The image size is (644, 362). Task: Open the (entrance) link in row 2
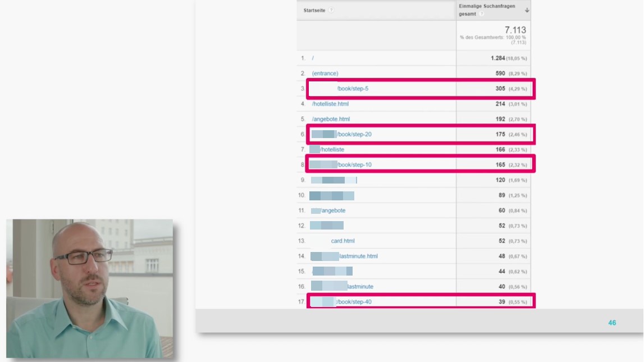point(325,74)
